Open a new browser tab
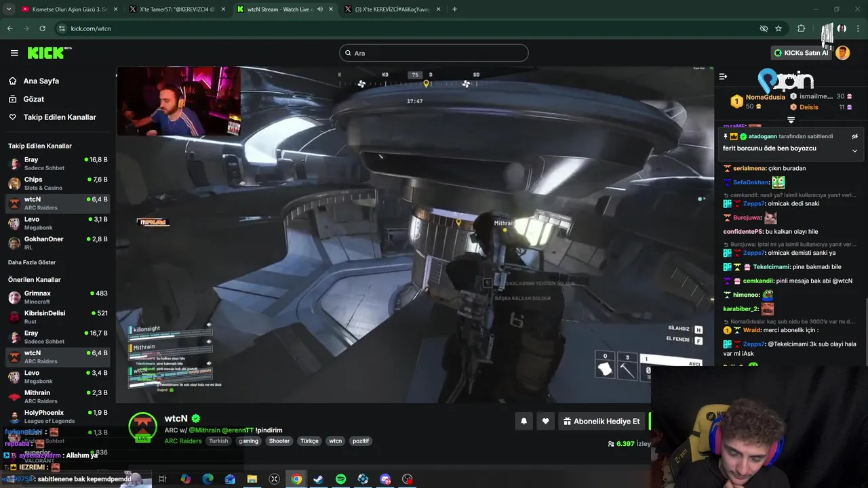 coord(454,9)
